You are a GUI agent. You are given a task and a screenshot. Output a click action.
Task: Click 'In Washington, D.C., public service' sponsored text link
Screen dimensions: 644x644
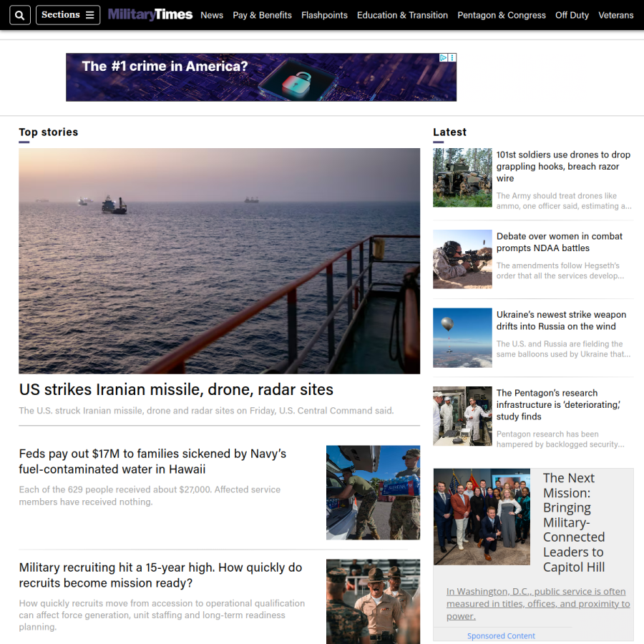538,604
